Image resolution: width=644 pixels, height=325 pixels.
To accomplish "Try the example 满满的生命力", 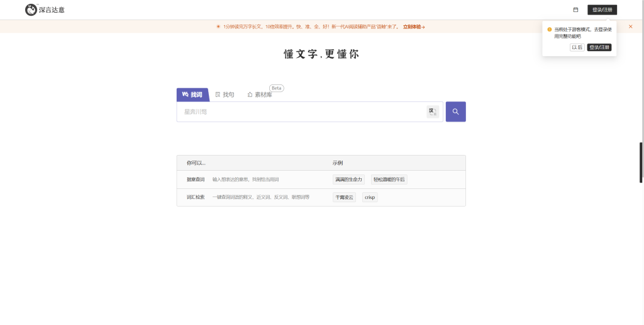I will click(348, 180).
